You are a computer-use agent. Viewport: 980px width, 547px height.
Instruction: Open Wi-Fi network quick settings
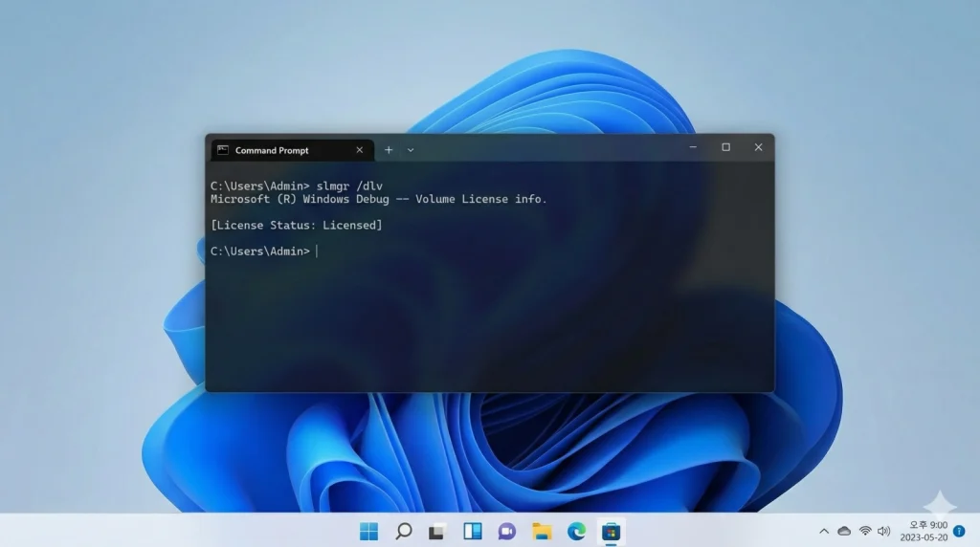click(x=865, y=531)
